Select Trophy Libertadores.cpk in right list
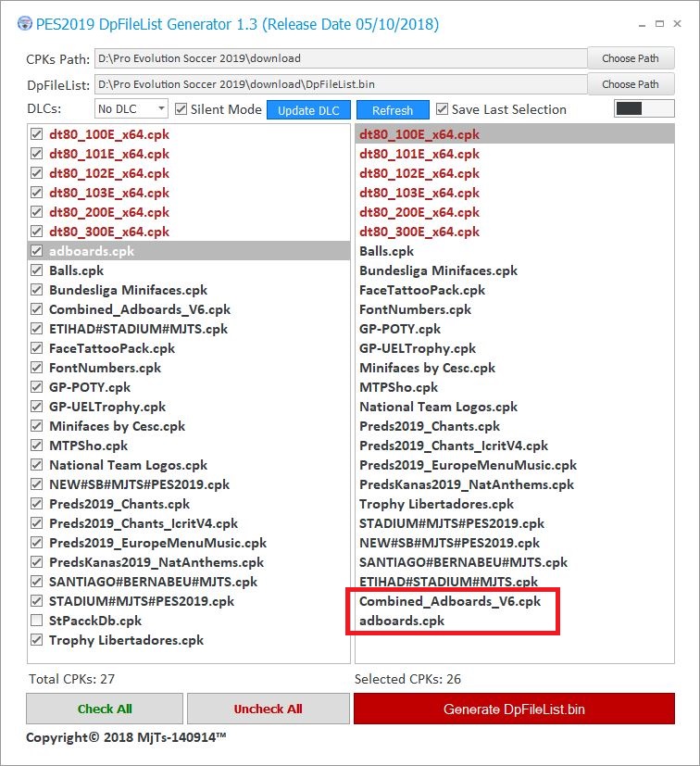 click(x=436, y=504)
